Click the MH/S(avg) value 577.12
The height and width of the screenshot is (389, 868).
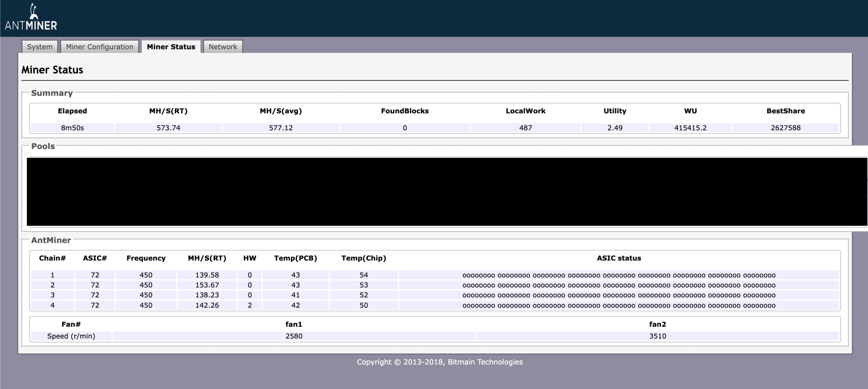pos(281,128)
